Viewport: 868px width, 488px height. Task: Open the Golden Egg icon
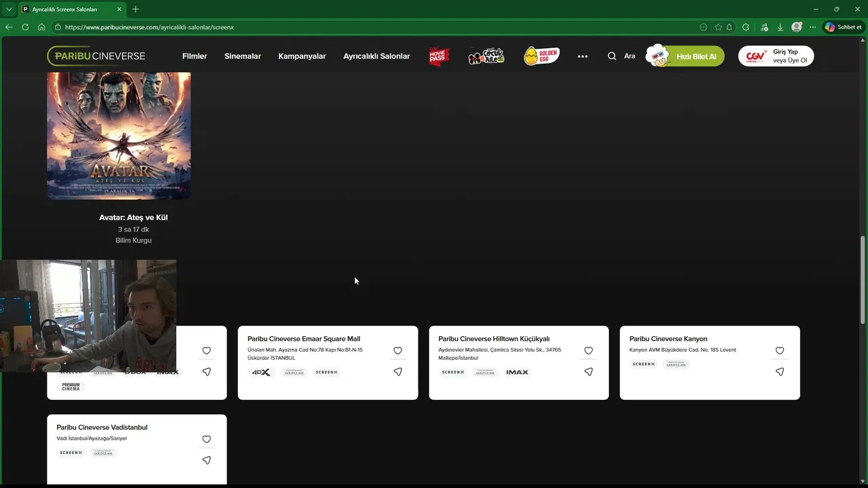(x=541, y=56)
